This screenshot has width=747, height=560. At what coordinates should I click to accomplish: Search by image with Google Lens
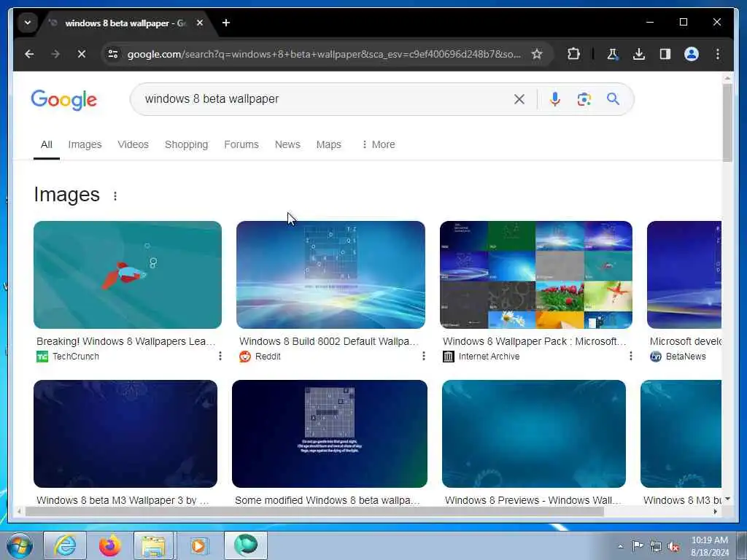pos(584,99)
